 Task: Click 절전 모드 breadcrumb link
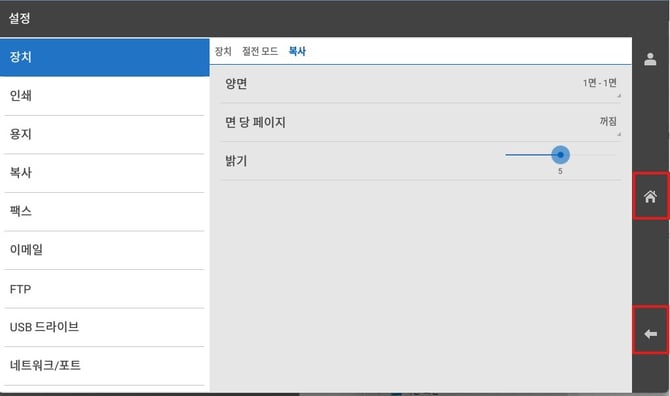(260, 52)
